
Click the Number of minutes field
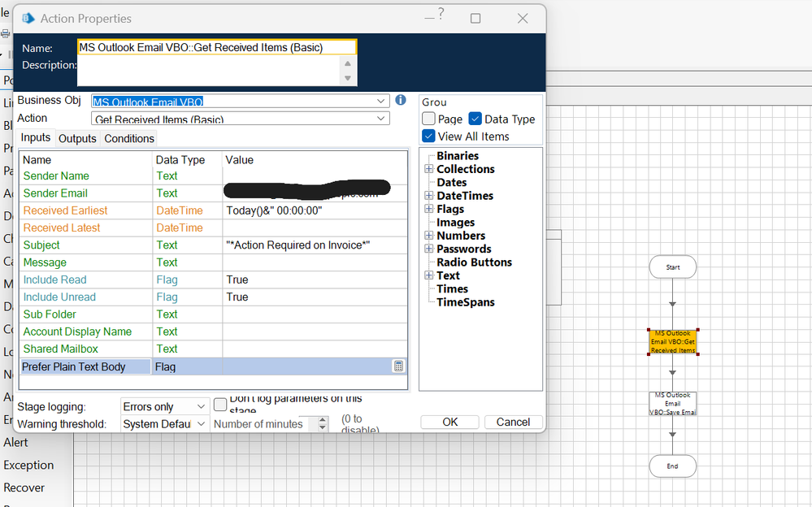coord(264,423)
